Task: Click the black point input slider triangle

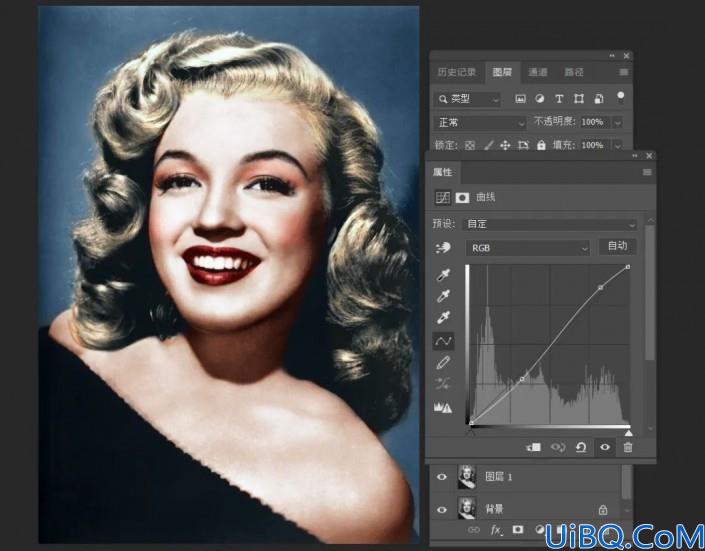Action: pyautogui.click(x=471, y=433)
